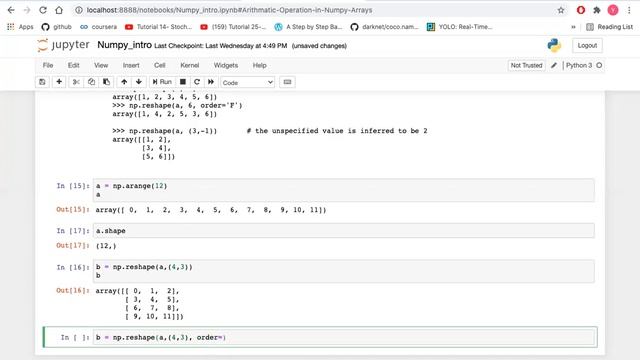Click the Jupyter logo
Viewport: 640px width, 360px height.
pos(63,45)
